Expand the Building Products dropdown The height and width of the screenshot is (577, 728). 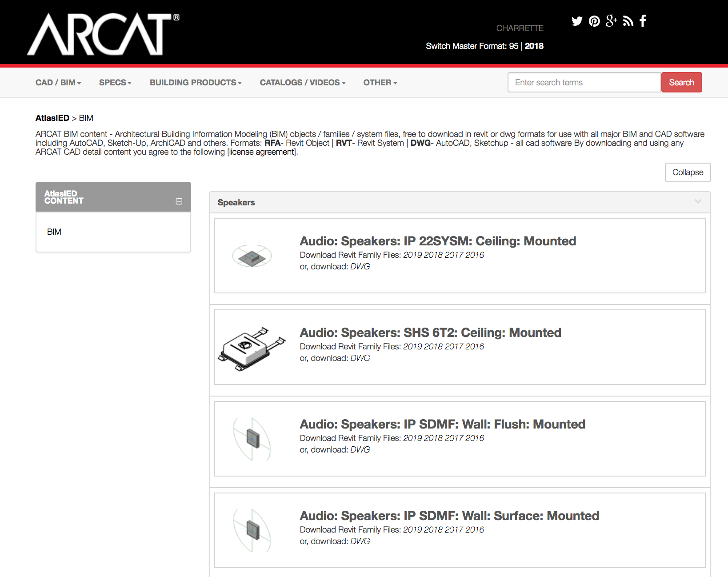click(x=196, y=83)
